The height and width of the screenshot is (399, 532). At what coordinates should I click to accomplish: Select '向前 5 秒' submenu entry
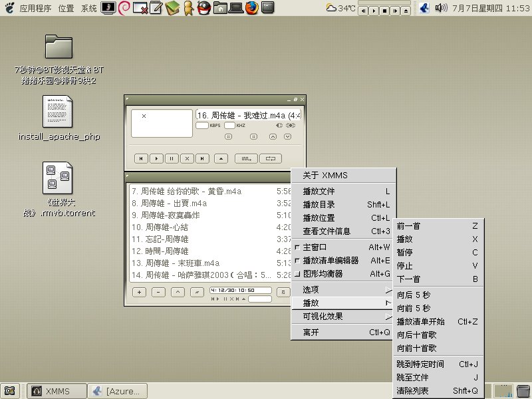click(x=438, y=308)
